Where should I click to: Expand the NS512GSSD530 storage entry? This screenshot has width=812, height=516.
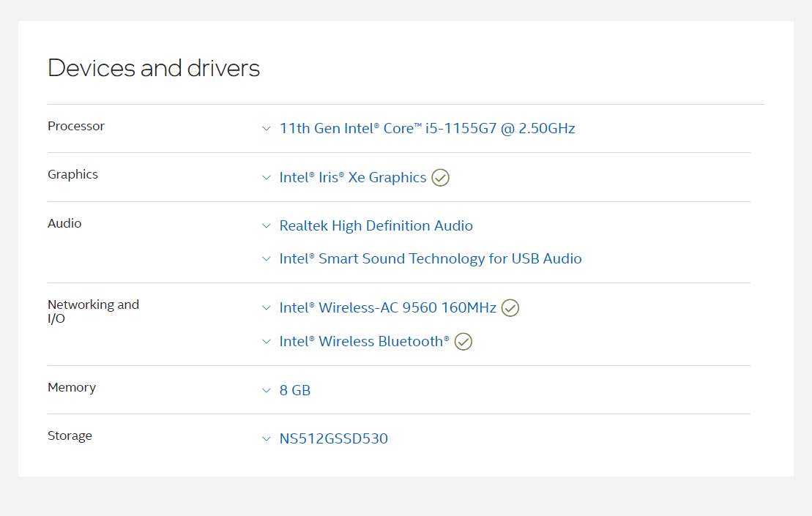coord(267,438)
